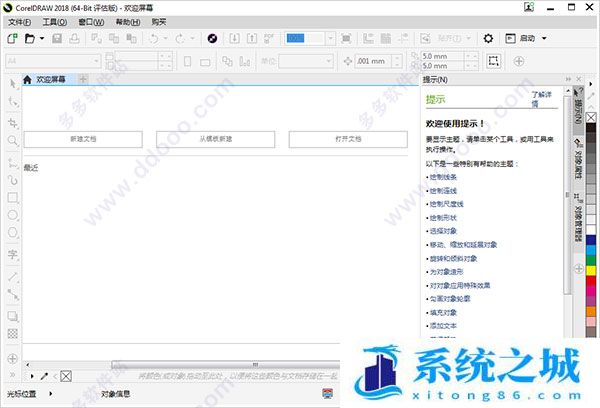The width and height of the screenshot is (600, 408).
Task: Toggle the page frame bounding box button
Action: coord(493,61)
